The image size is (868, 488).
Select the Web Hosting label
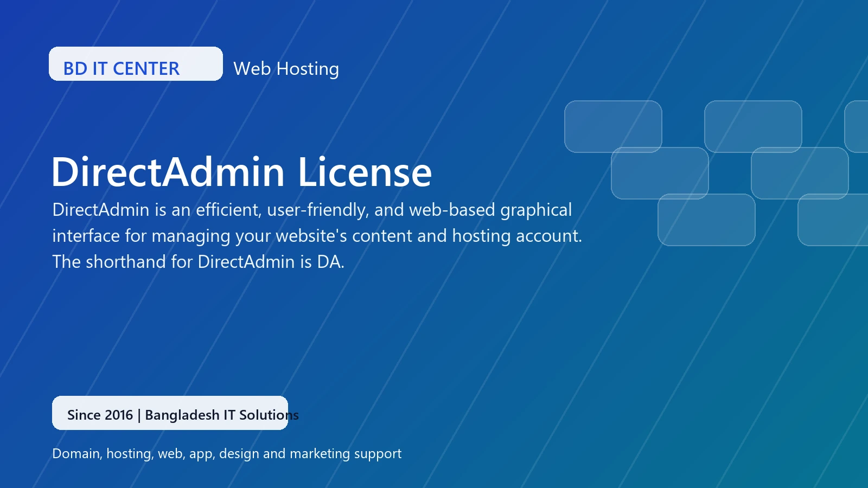point(286,69)
